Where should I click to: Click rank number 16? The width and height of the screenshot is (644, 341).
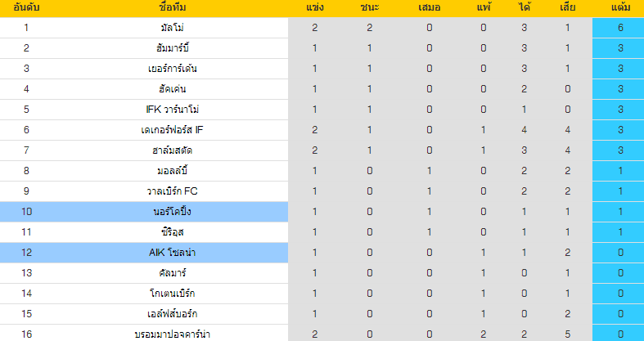pos(26,334)
